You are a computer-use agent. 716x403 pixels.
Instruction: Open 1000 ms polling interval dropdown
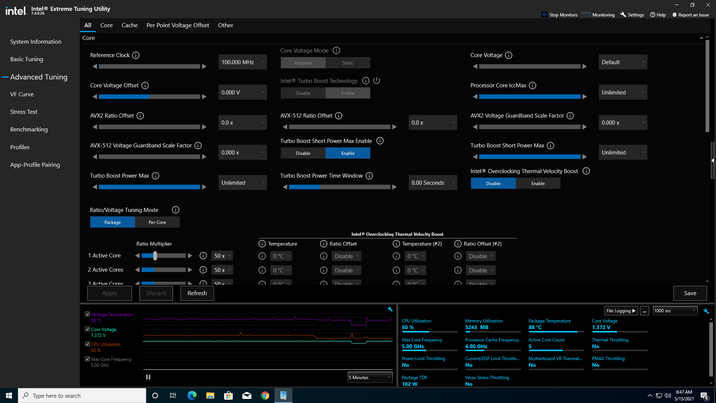click(675, 311)
